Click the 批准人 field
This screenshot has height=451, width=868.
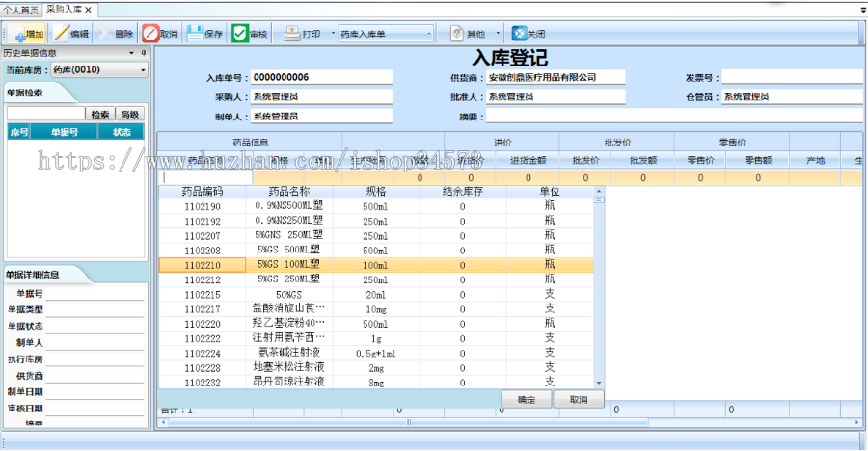point(556,96)
